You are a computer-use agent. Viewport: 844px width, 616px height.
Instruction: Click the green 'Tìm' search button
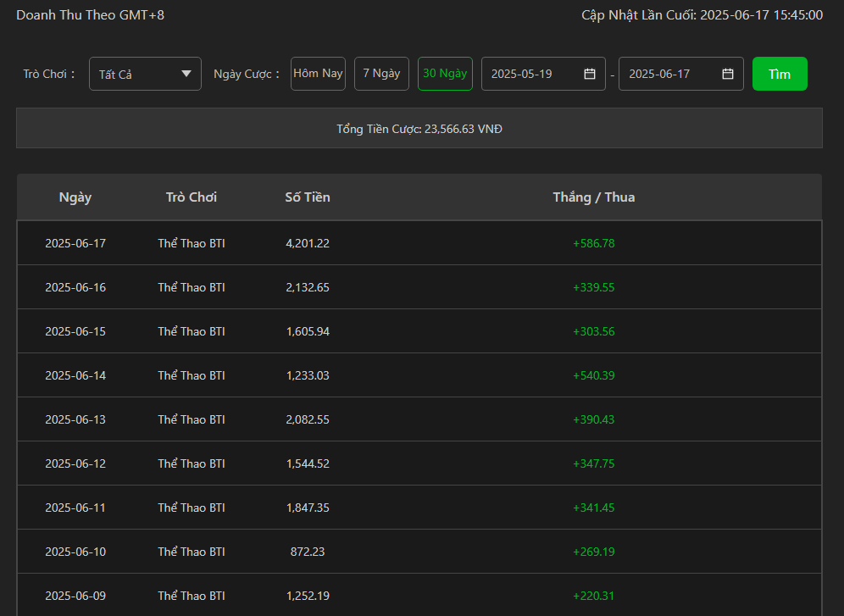(780, 74)
